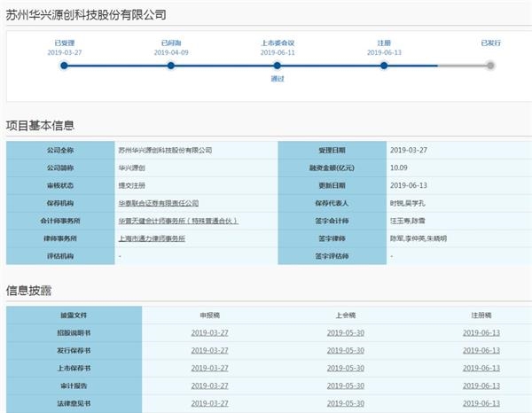Click the 10.09 financing amount value
532x413 pixels.
click(x=399, y=168)
